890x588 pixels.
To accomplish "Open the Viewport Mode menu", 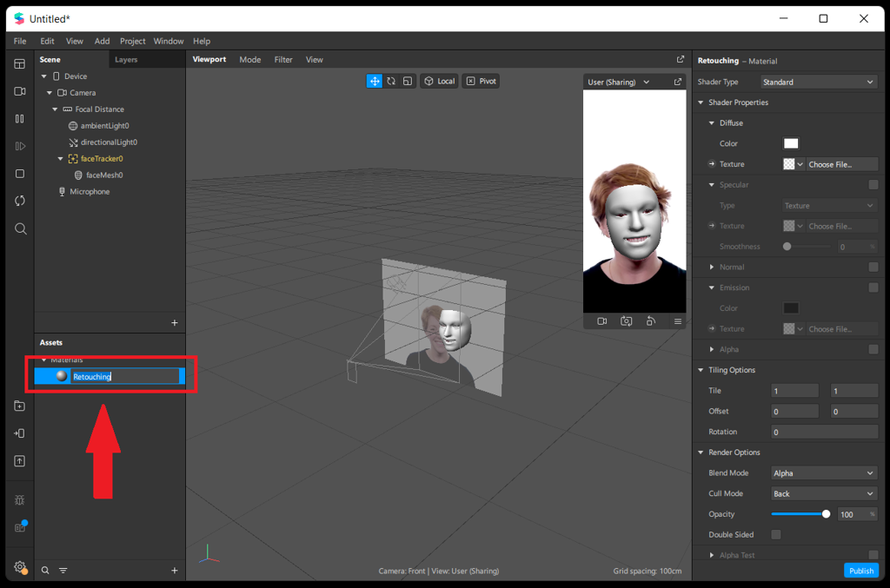I will coord(249,60).
